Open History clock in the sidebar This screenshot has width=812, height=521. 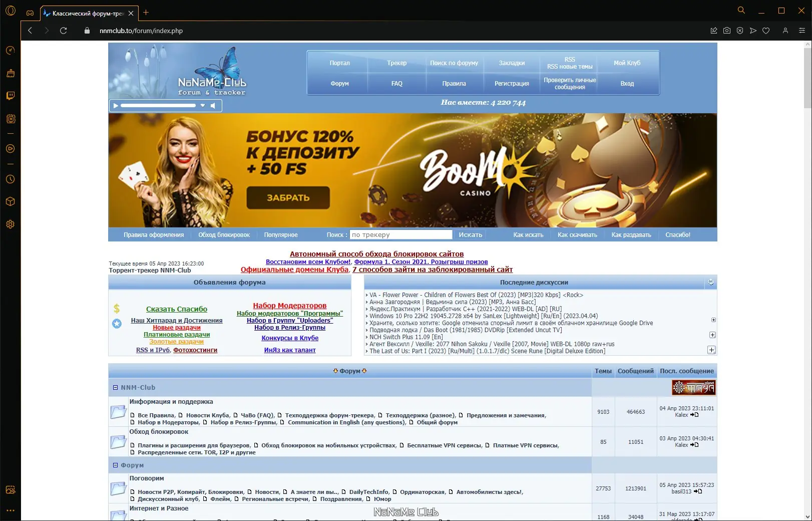(x=11, y=179)
